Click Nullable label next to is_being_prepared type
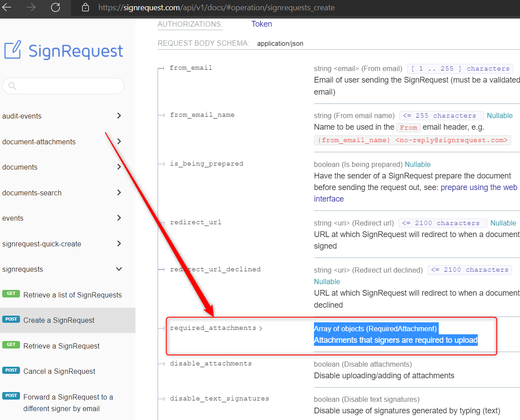520x420 pixels. [417, 164]
